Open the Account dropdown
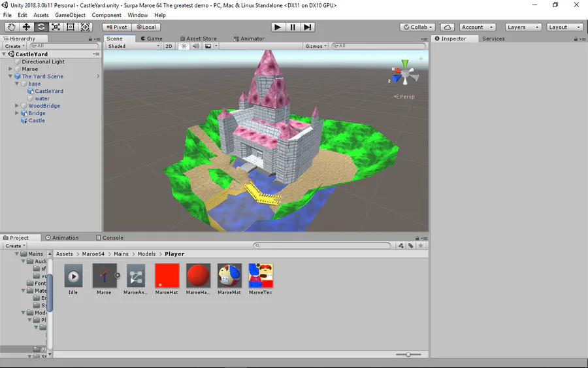The height and width of the screenshot is (368, 588). click(x=478, y=27)
